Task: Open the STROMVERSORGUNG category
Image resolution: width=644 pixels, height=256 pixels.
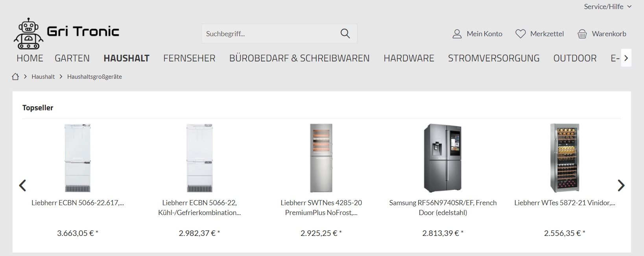Action: [x=494, y=58]
